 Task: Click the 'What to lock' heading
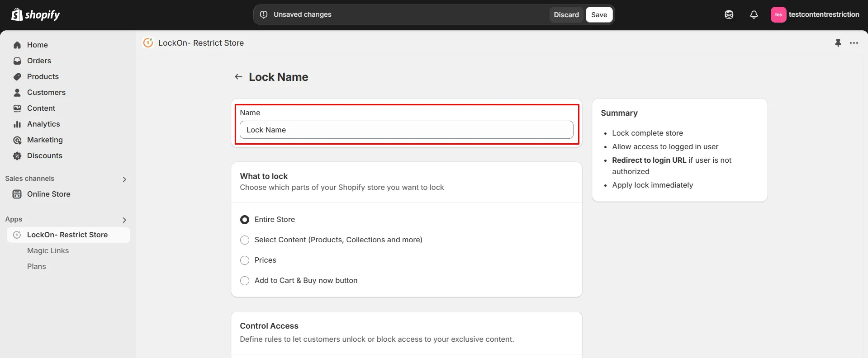(x=264, y=176)
